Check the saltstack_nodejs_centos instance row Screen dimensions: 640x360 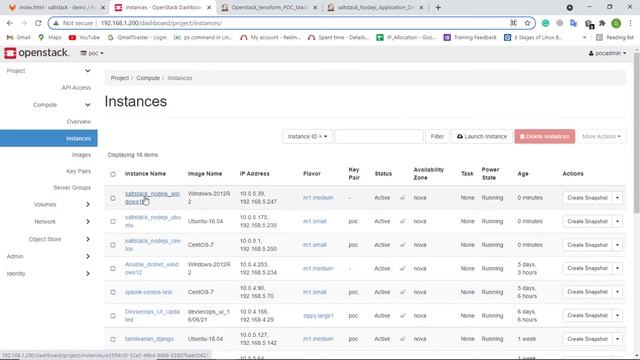pos(113,245)
